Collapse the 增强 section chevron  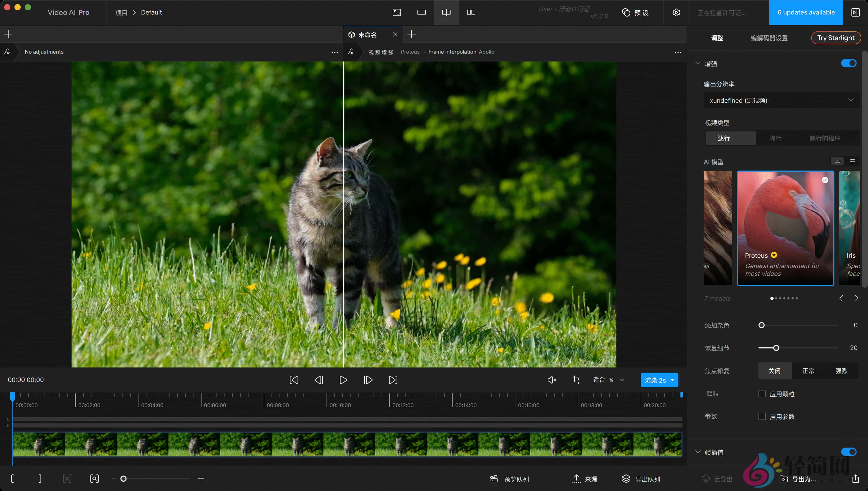698,63
